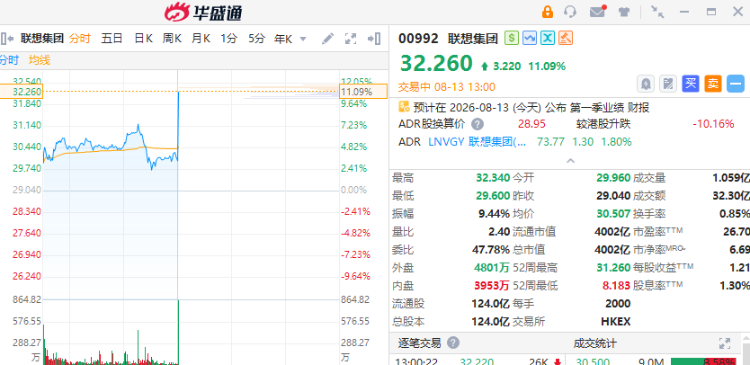The image size is (750, 365).
Task: Click the pencil drawing tool icon
Action: pyautogui.click(x=328, y=39)
